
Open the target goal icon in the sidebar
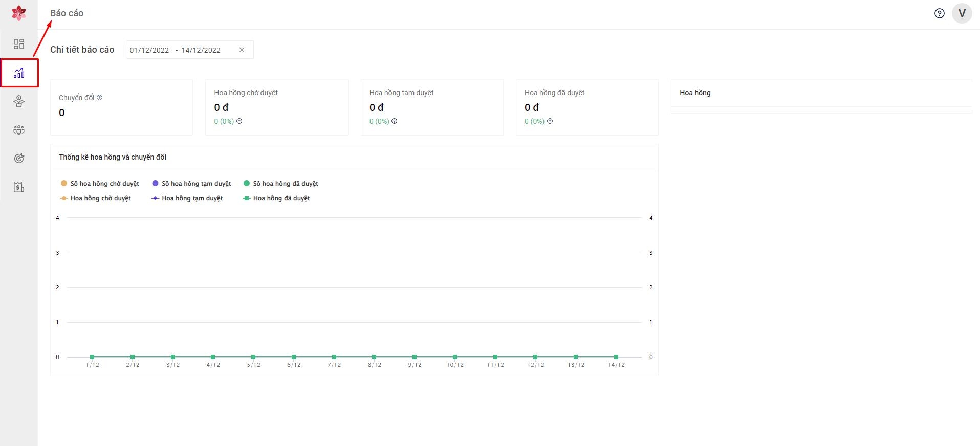tap(19, 159)
